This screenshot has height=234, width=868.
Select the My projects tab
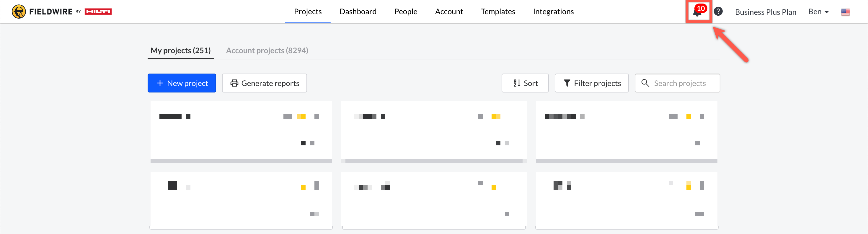coord(180,51)
